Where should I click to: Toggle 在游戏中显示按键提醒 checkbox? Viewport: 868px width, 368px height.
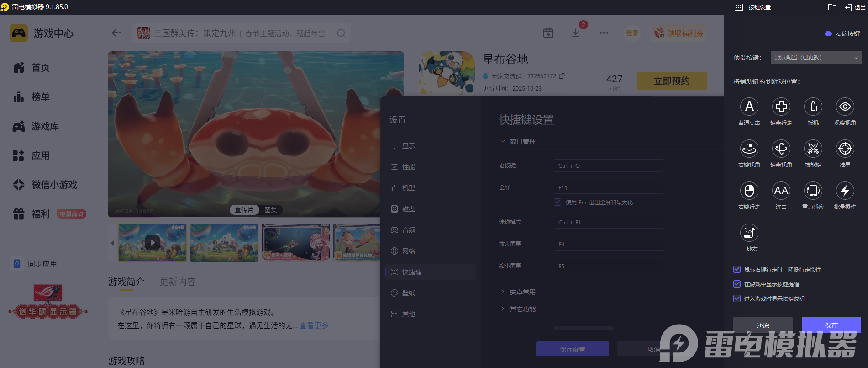pyautogui.click(x=736, y=284)
